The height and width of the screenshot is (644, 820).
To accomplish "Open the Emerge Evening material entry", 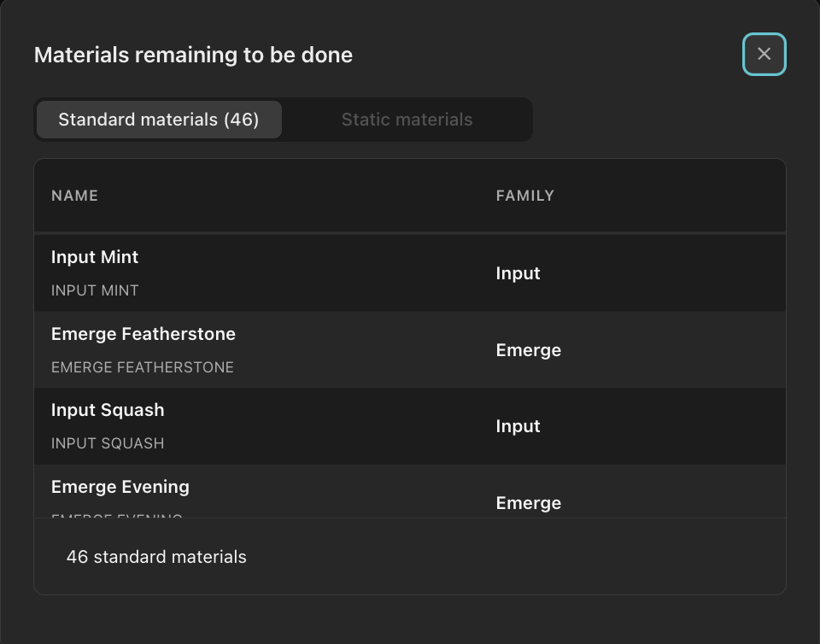I will (x=120, y=487).
